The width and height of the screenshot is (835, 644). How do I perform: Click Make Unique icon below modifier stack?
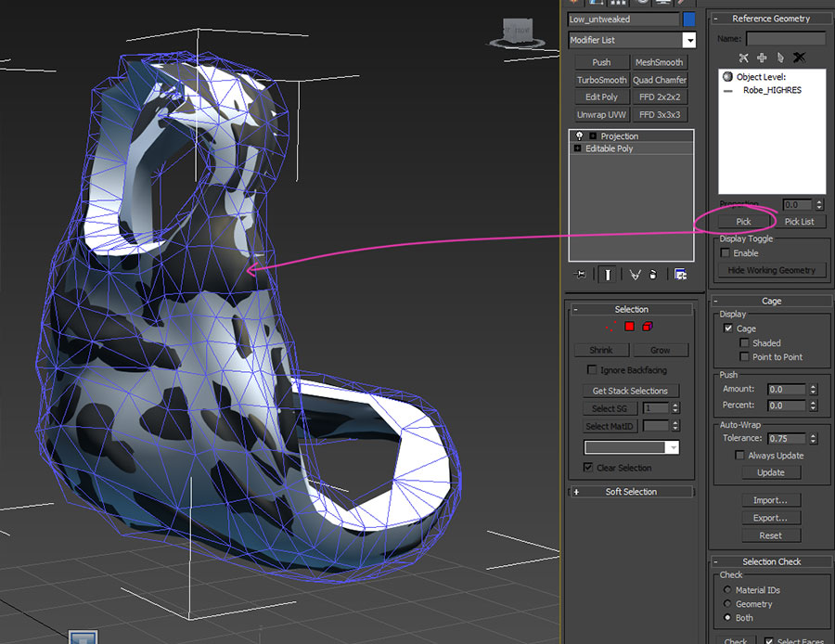(636, 275)
